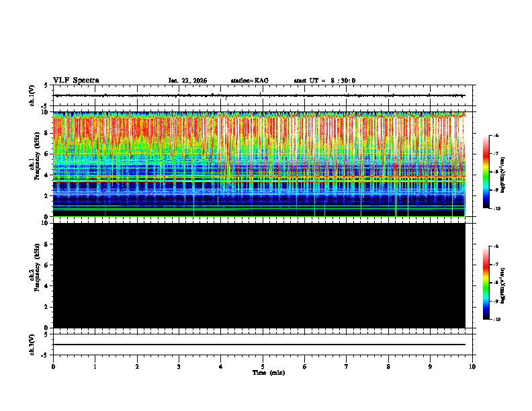Click the ch.2 spectrogram color scale bar
Image resolution: width=532 pixels, height=411 pixels.
[486, 283]
